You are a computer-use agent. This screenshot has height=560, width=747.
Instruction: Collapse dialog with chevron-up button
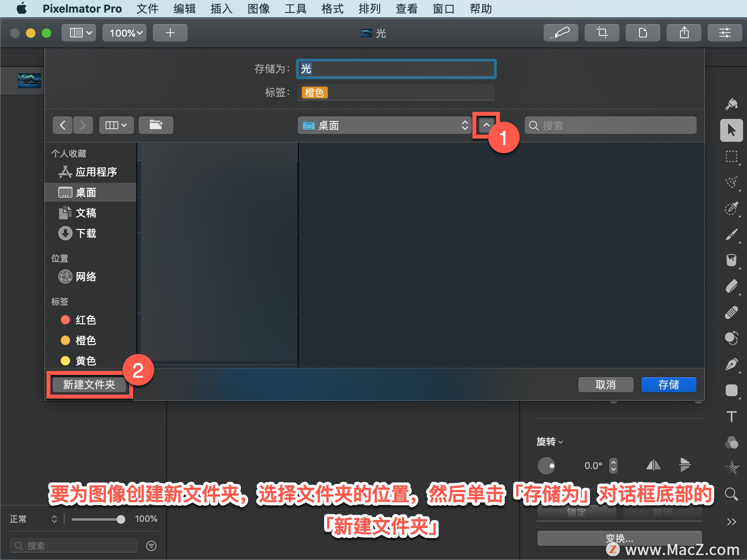point(487,125)
